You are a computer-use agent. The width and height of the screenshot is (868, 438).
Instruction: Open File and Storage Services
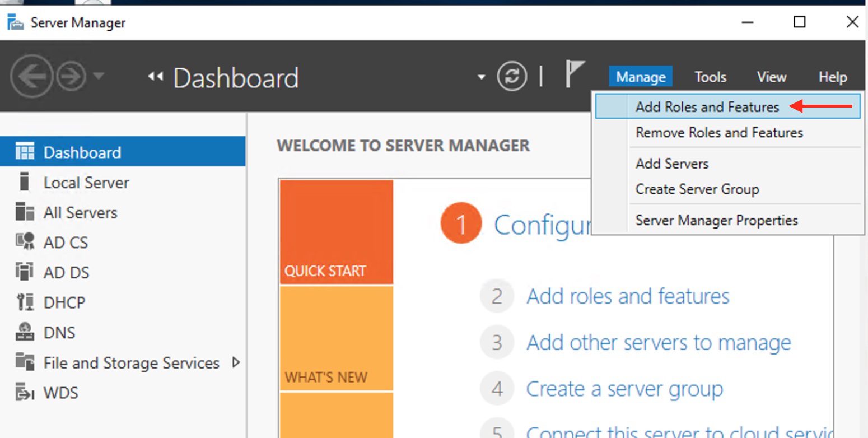(x=123, y=362)
